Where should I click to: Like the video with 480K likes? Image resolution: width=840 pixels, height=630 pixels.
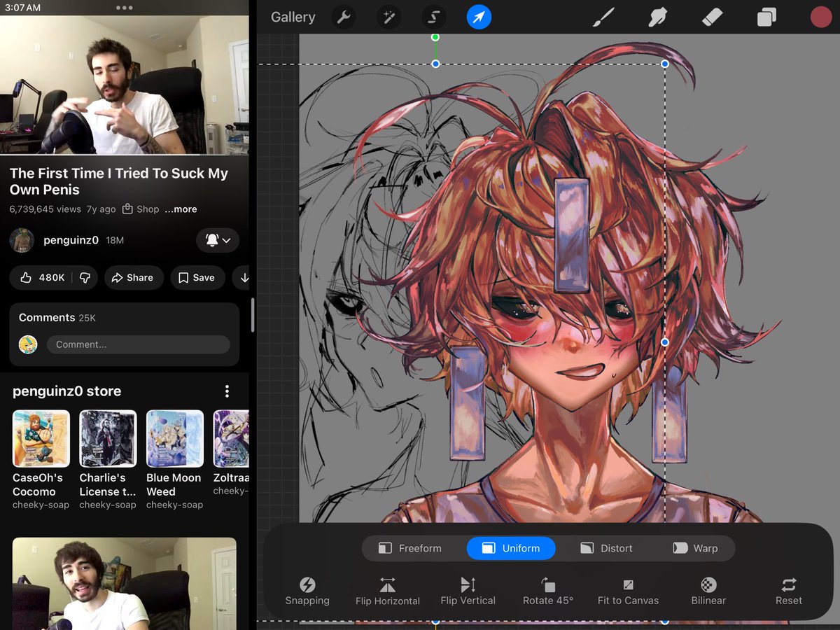[42, 278]
